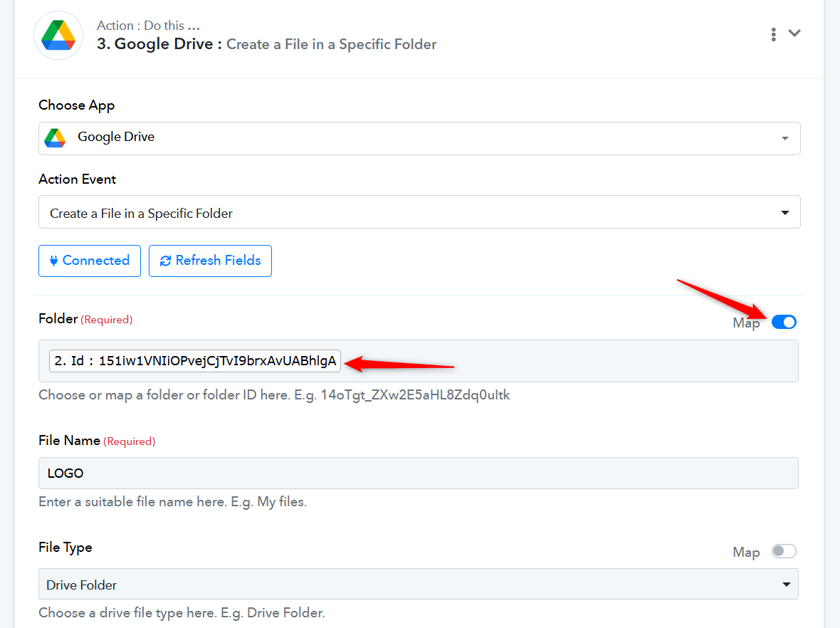This screenshot has height=628, width=840.
Task: Click the 'Enter a suitable file name' helper text
Action: click(x=172, y=502)
